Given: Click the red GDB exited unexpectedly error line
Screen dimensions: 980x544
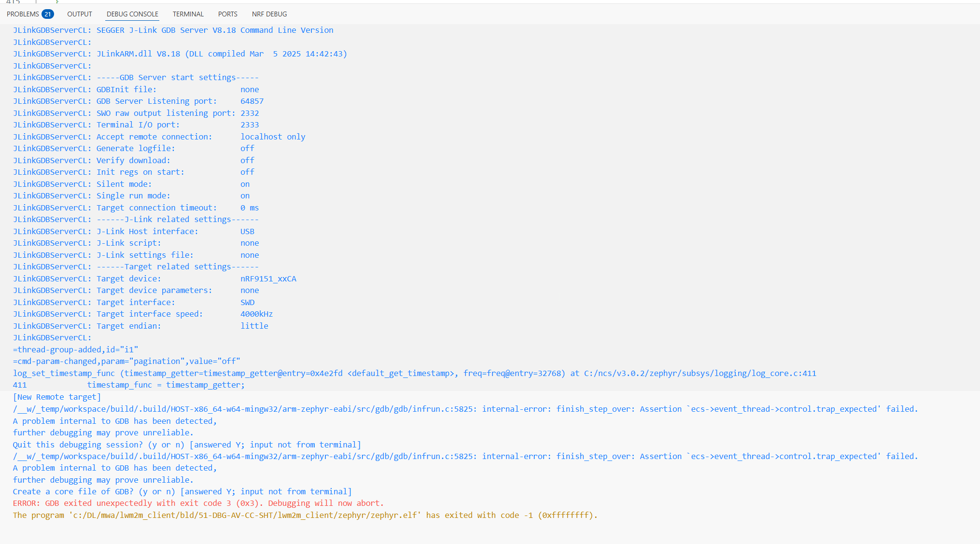Looking at the screenshot, I should click(198, 503).
